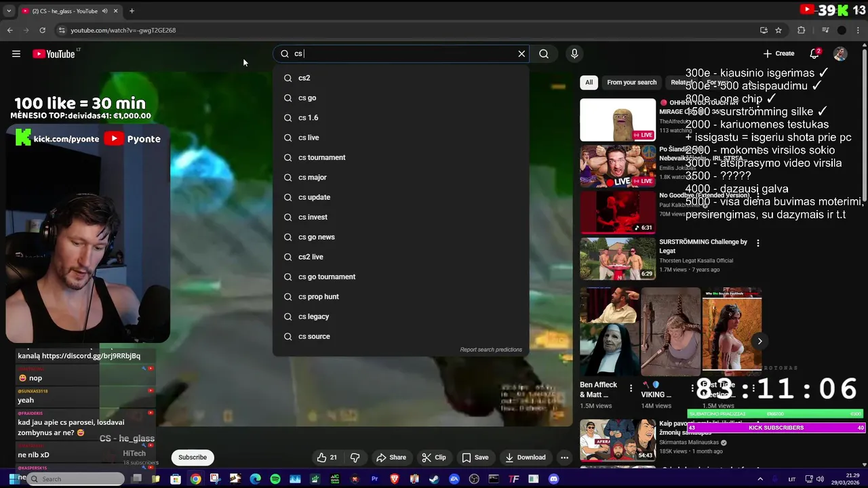Pick the 'cs legacy' suggestion
The image size is (868, 488).
coord(401,317)
